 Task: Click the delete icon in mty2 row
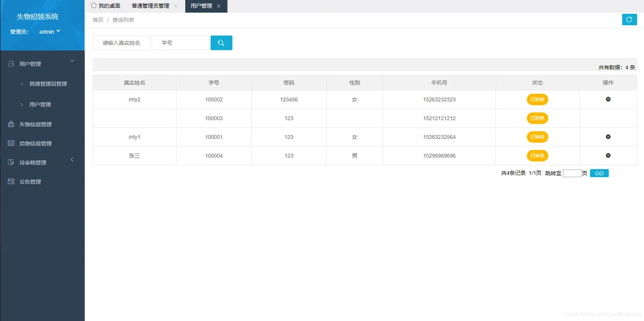coord(608,99)
